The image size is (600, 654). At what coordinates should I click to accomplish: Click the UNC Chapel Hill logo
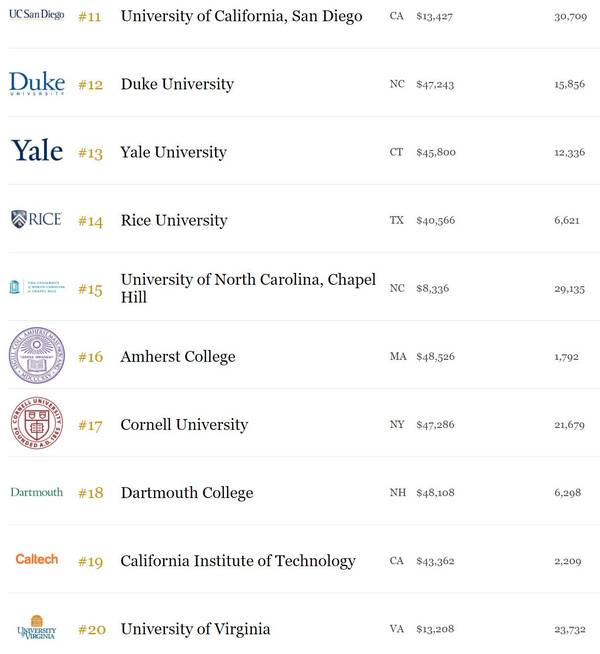click(37, 287)
